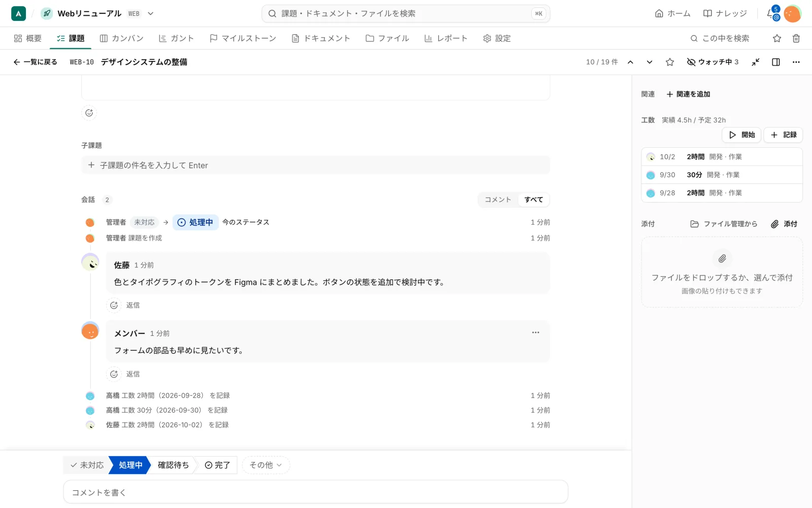
Task: Click the star icon beside trash
Action: (x=777, y=38)
